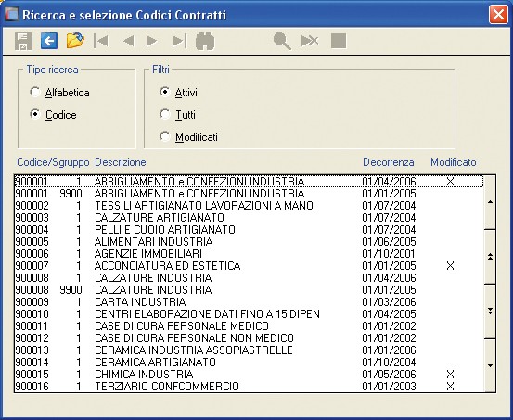Go to next record arrow
Screen dimensions: 513x420
click(x=151, y=41)
